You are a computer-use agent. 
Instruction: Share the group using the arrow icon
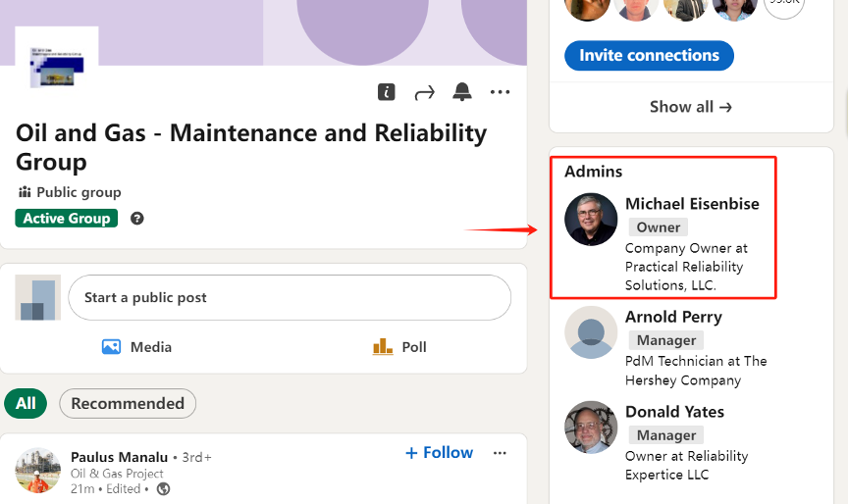425,93
